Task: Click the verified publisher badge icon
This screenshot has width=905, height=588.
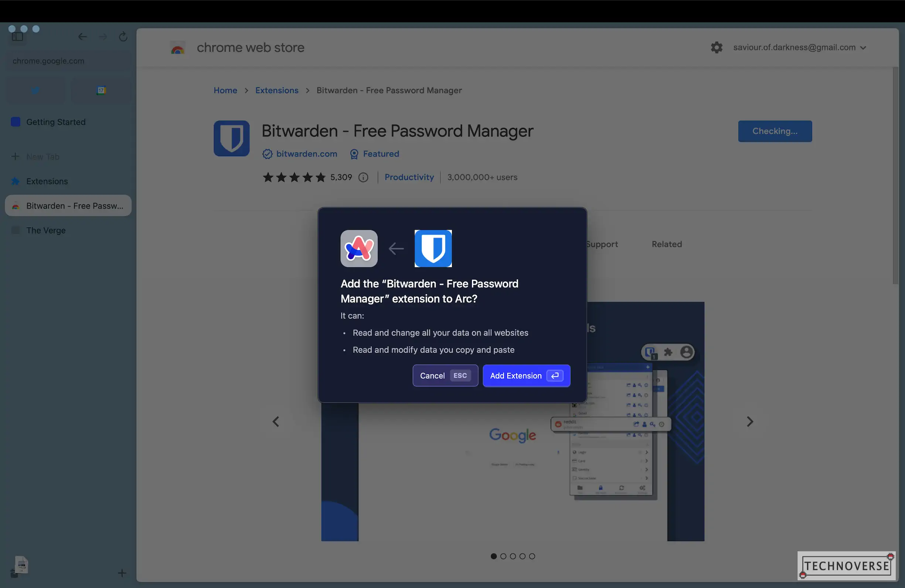Action: pos(267,154)
